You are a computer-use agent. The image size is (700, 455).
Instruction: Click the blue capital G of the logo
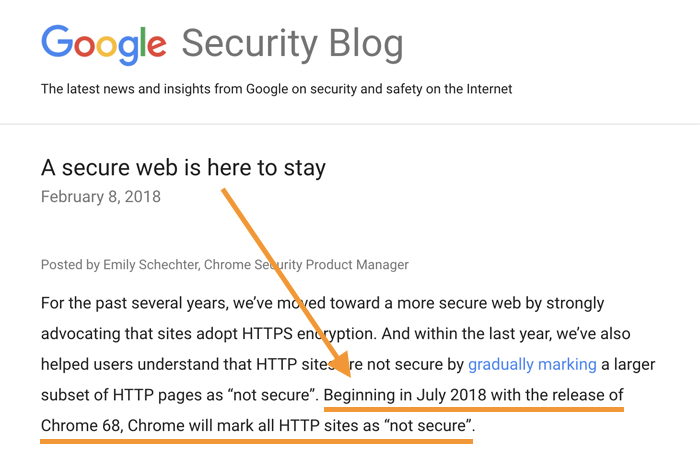pyautogui.click(x=58, y=41)
